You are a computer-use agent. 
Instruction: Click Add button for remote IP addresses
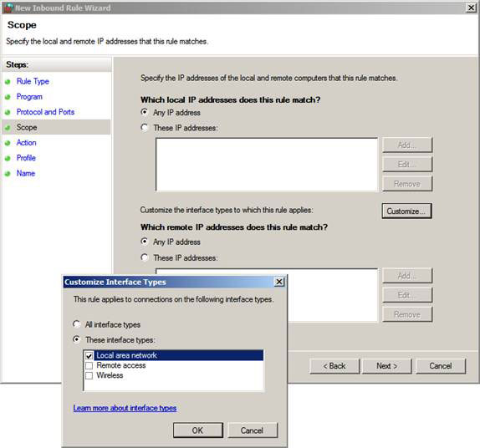tap(407, 276)
